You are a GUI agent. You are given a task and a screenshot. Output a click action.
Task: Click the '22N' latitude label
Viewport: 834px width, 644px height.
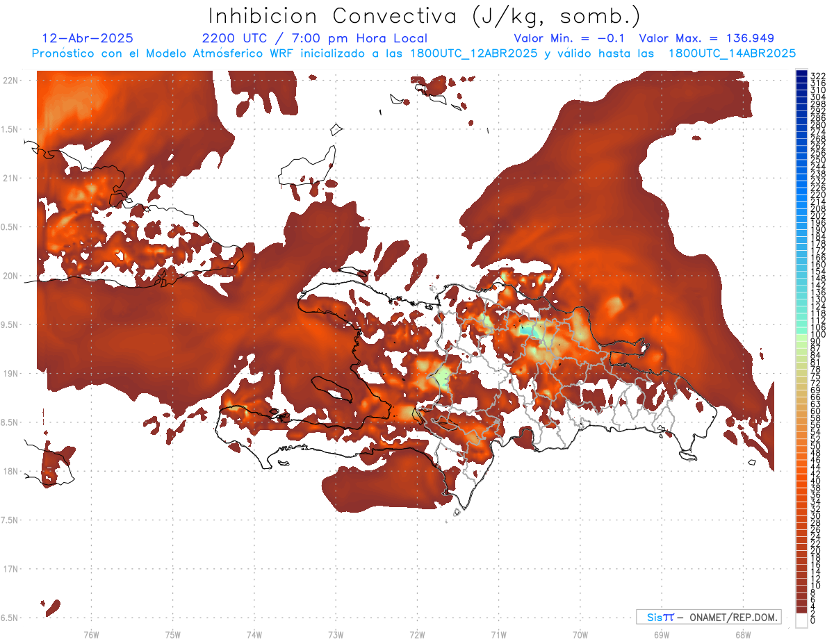click(x=12, y=81)
